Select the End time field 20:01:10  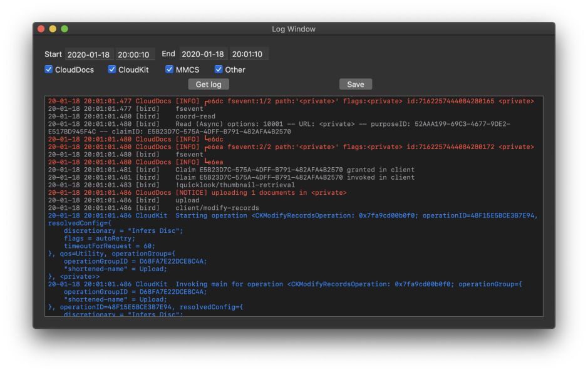248,54
